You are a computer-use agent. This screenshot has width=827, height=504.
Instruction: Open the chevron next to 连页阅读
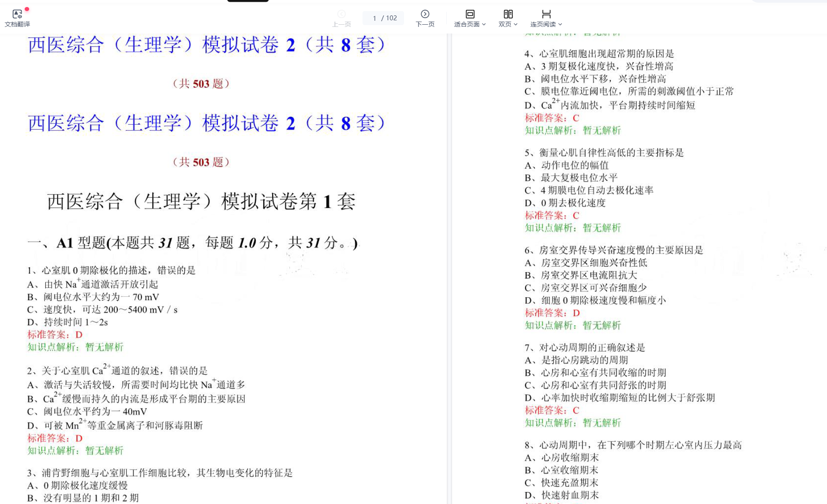pyautogui.click(x=560, y=25)
